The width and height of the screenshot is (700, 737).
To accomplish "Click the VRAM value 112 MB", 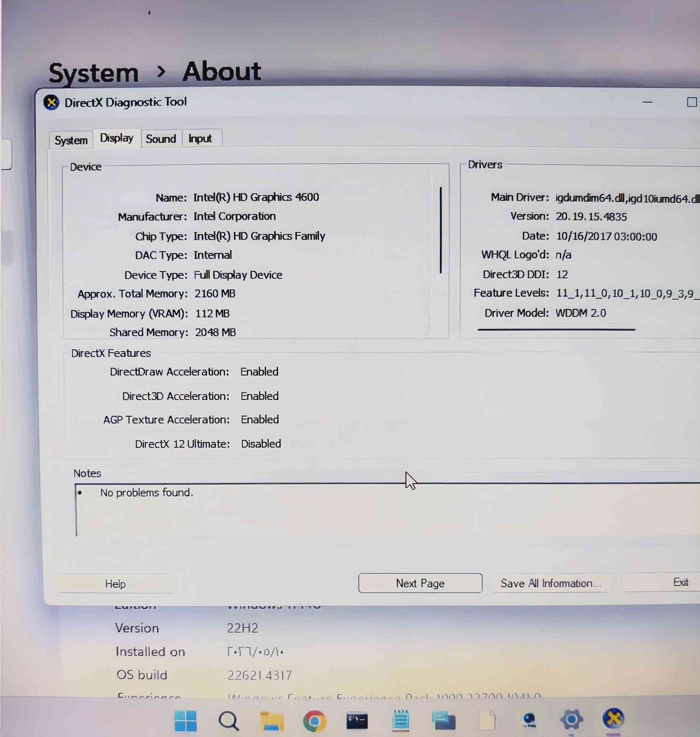I will 212,313.
